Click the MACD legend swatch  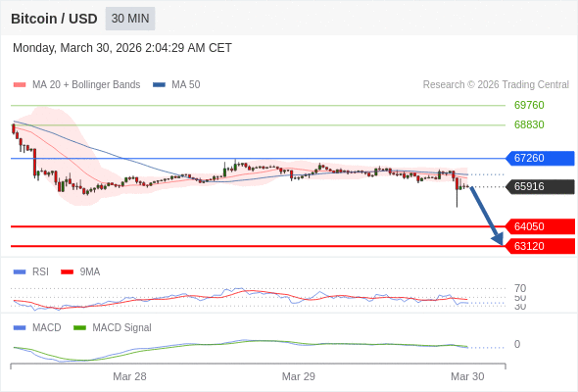pos(20,328)
